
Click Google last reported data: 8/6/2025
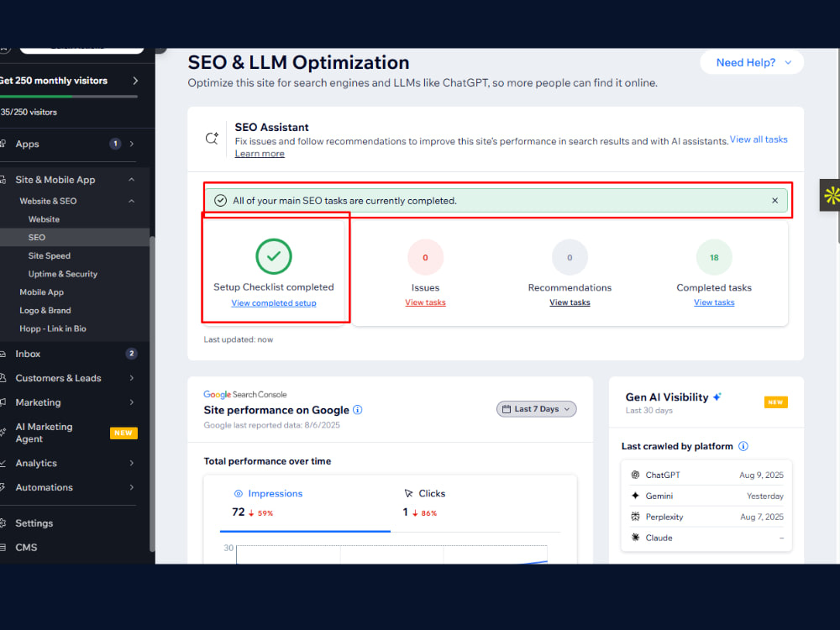(271, 425)
